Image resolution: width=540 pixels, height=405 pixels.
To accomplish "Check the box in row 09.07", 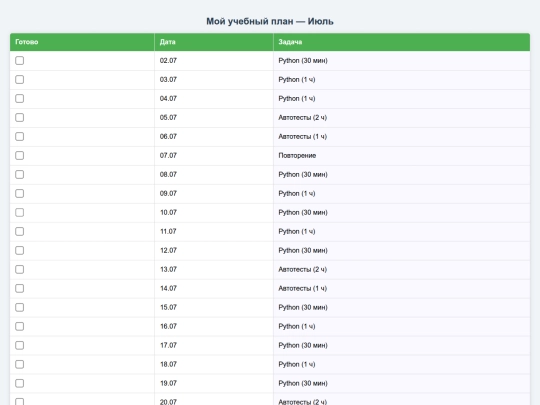I will 20,193.
